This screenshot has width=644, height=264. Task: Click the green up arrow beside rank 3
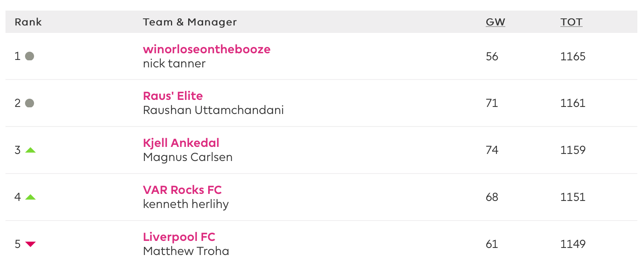[x=31, y=150]
